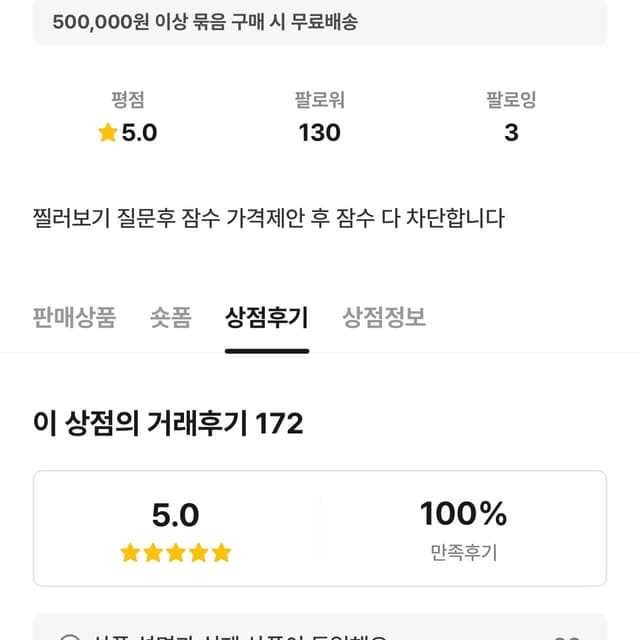Click the yellow star next to rating 5.0
640x640 pixels.
108,133
